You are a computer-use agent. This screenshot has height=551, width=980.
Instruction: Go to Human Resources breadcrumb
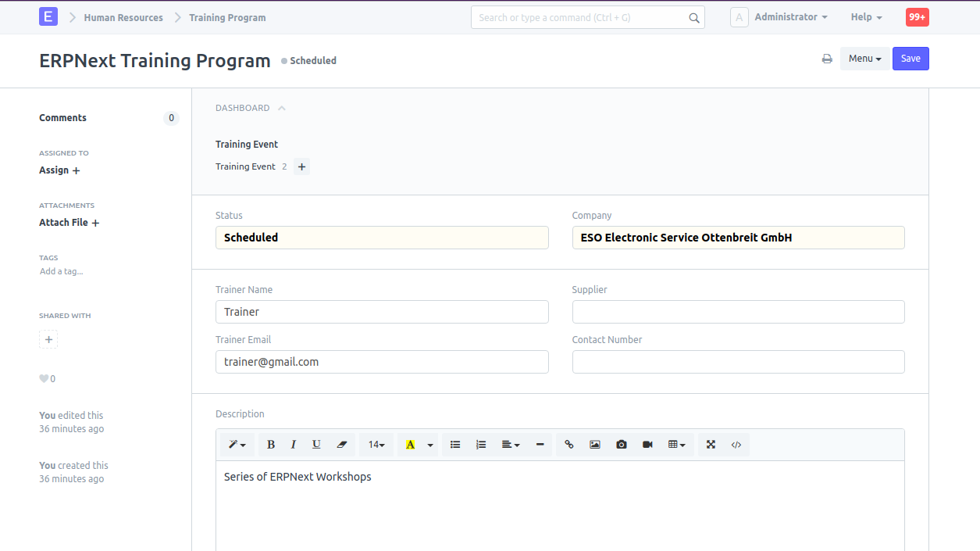[123, 17]
